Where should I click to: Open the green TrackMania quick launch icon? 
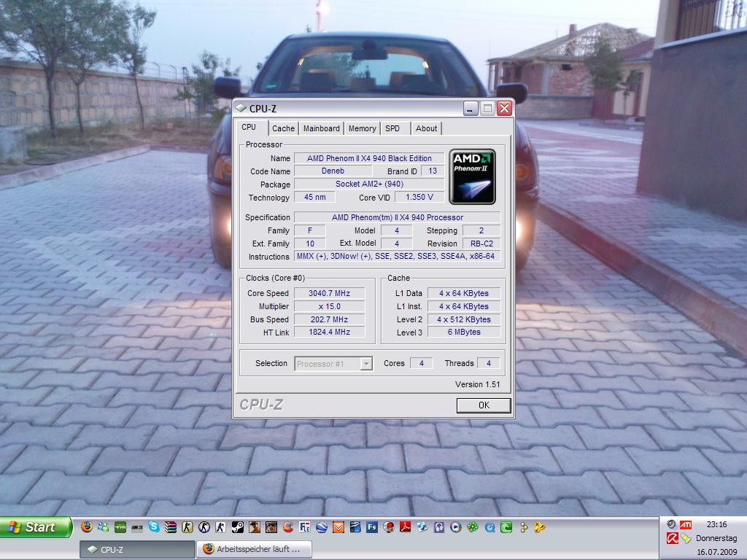(x=120, y=527)
